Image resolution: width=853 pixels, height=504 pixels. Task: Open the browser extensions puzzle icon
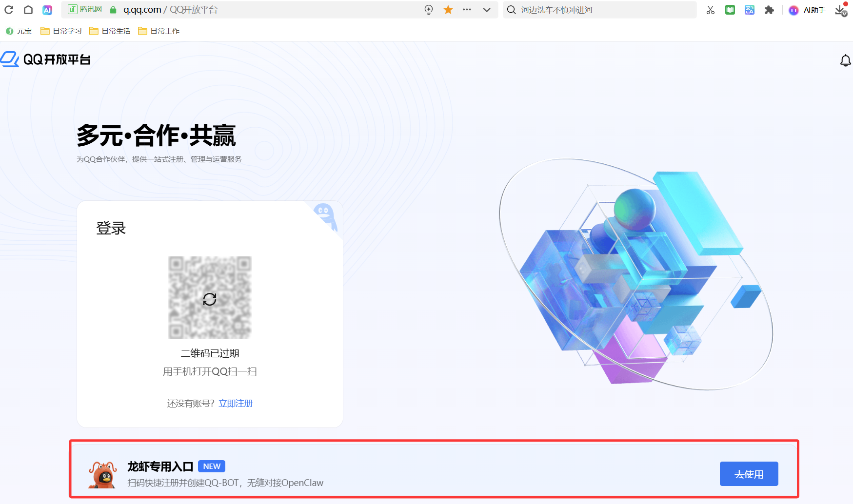769,10
